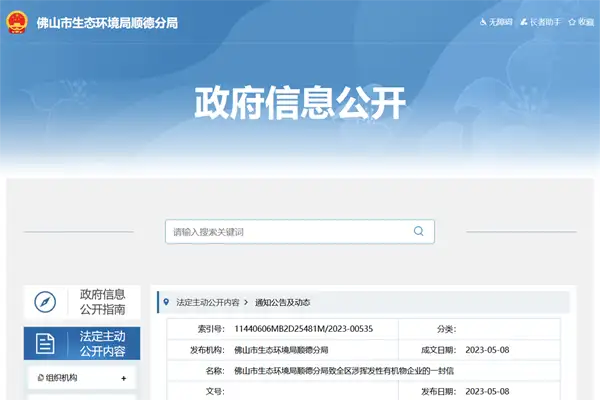Click the elder assistant icon beside 长者助手

(524, 22)
